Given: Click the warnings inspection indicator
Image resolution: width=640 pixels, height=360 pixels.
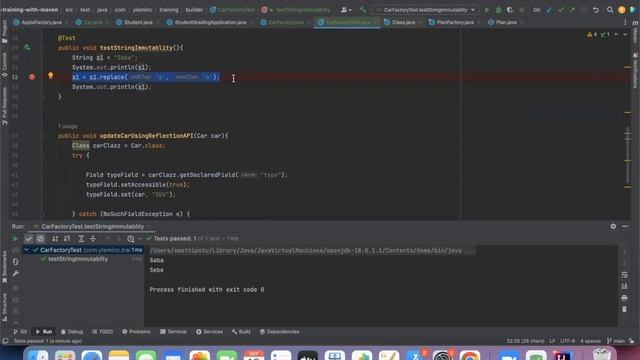Looking at the screenshot, I should [591, 35].
